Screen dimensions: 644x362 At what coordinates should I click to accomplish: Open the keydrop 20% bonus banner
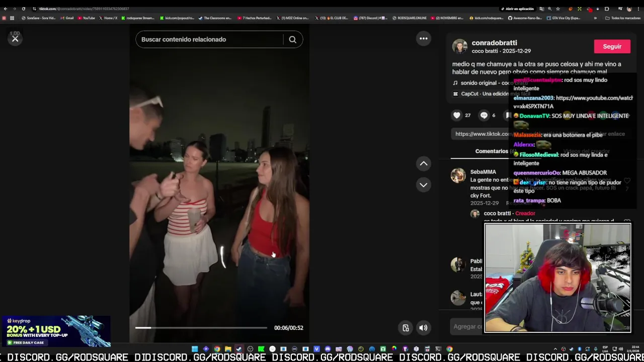55,331
